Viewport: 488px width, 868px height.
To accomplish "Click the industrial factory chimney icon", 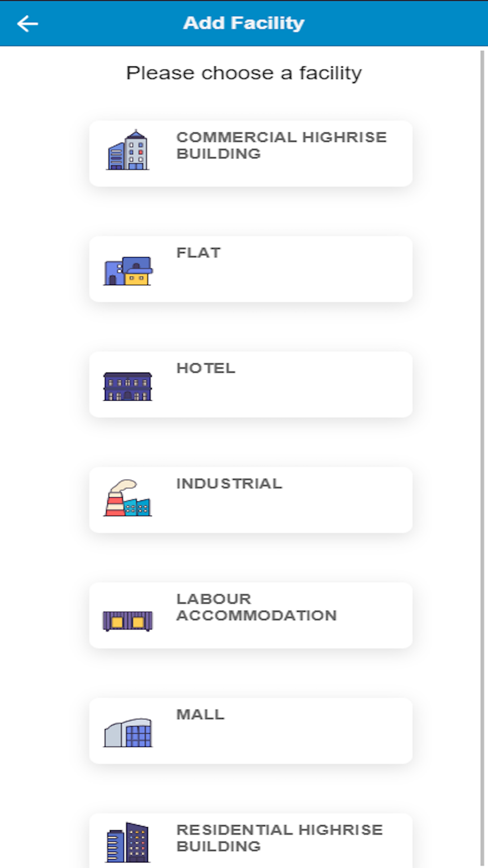I will coord(128,497).
